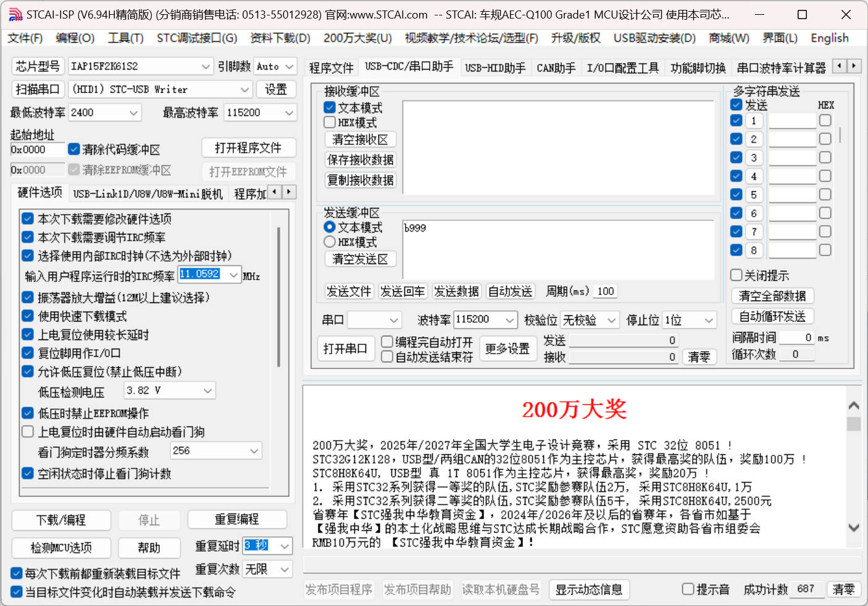Expand IRC频率 11.0592 MHz dropdown
Screen dimensions: 868x606
click(x=234, y=275)
